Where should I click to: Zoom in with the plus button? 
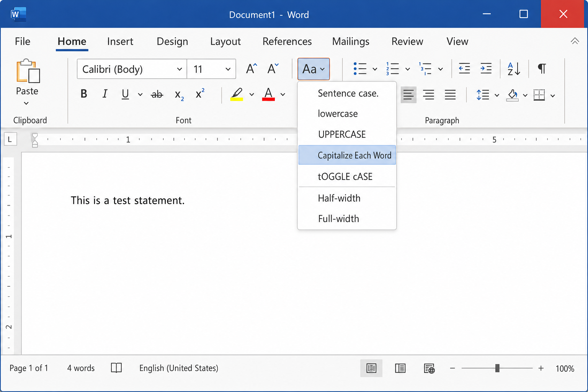[x=541, y=368]
